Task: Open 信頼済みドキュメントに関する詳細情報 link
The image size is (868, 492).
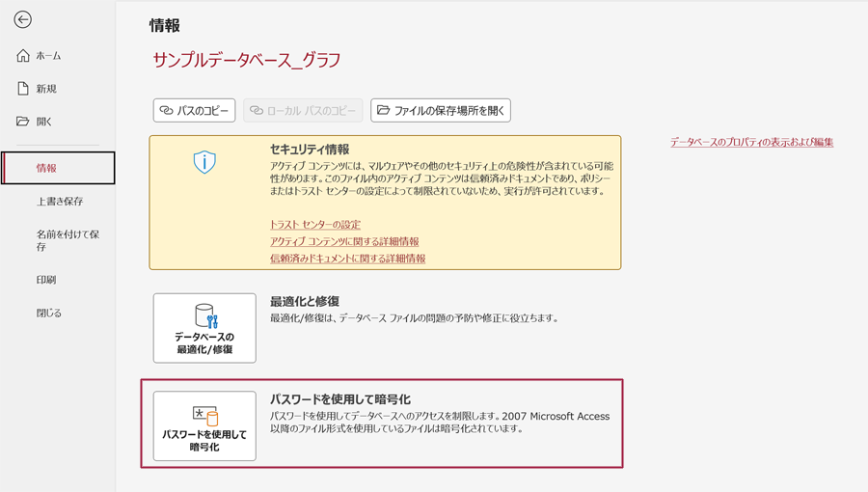Action: coord(347,260)
